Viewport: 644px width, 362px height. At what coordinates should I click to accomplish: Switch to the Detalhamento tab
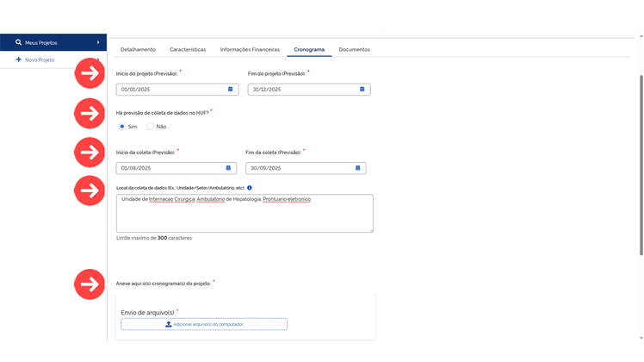(x=138, y=49)
